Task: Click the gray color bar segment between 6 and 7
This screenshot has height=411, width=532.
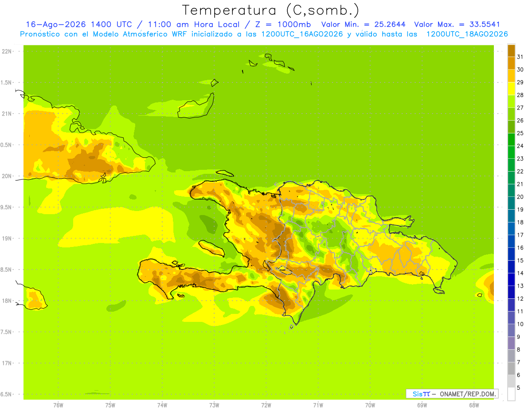Action: tap(511, 368)
